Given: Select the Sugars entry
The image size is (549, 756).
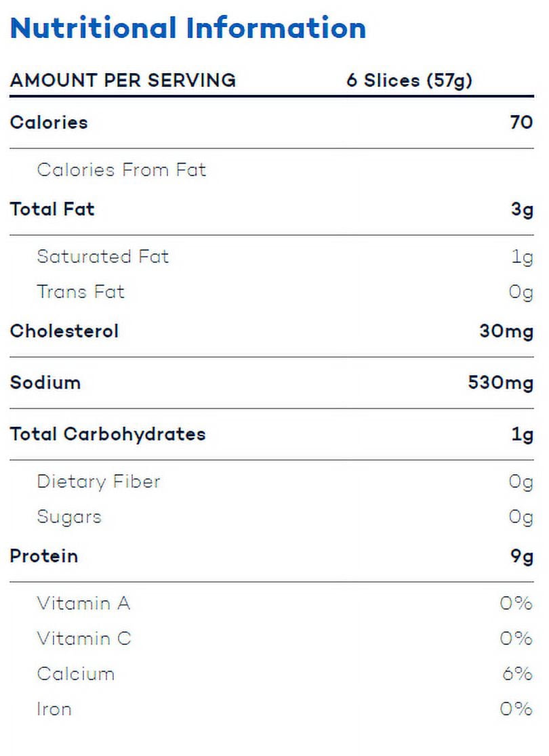Looking at the screenshot, I should pyautogui.click(x=69, y=518).
